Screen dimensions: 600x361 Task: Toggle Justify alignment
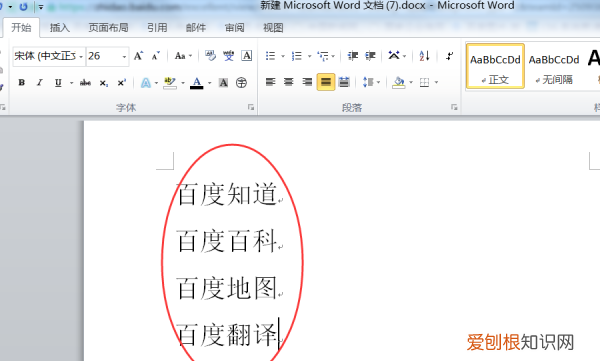coord(326,82)
